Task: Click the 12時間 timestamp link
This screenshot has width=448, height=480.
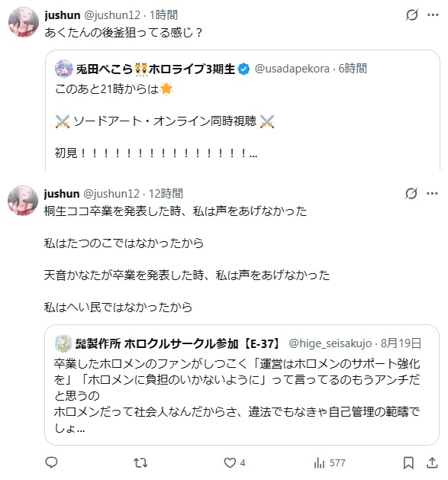Action: (x=166, y=194)
